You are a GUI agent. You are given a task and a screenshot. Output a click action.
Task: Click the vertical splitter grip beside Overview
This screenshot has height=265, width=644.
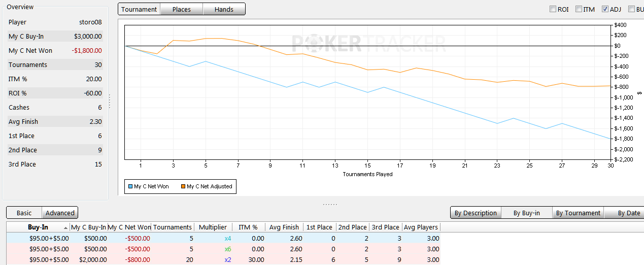109,101
